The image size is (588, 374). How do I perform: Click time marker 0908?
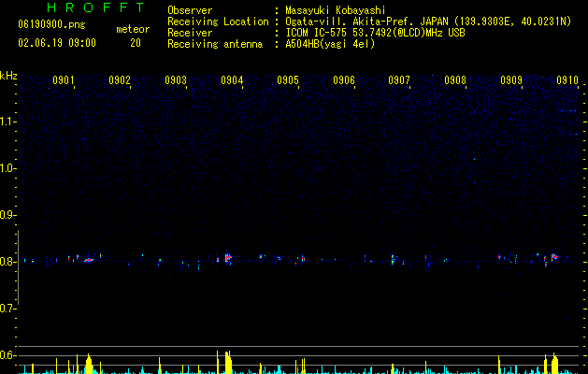(455, 80)
